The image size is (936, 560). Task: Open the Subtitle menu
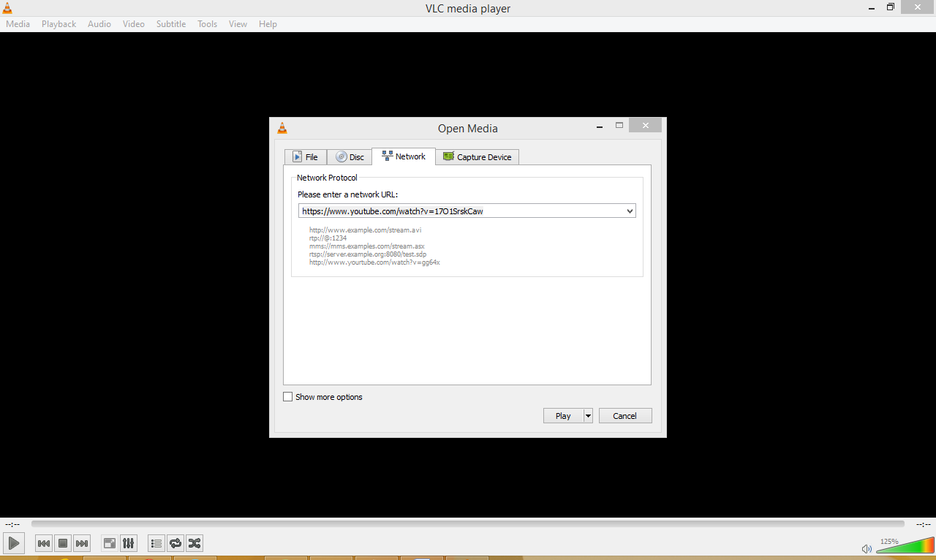[x=171, y=24]
